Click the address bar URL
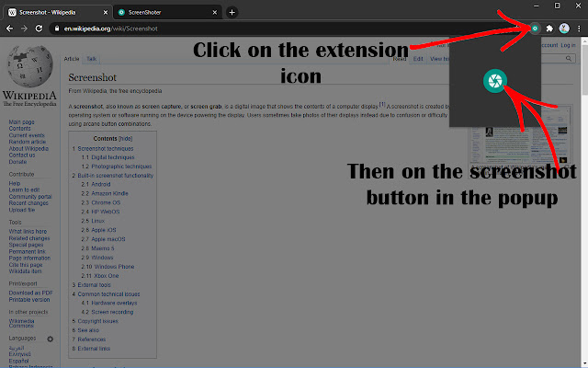This screenshot has height=368, width=588. (x=110, y=29)
